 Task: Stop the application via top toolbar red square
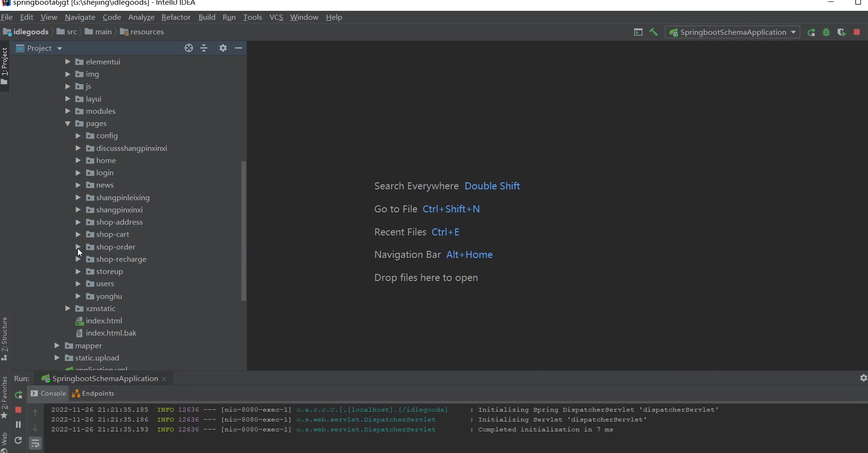(x=857, y=32)
